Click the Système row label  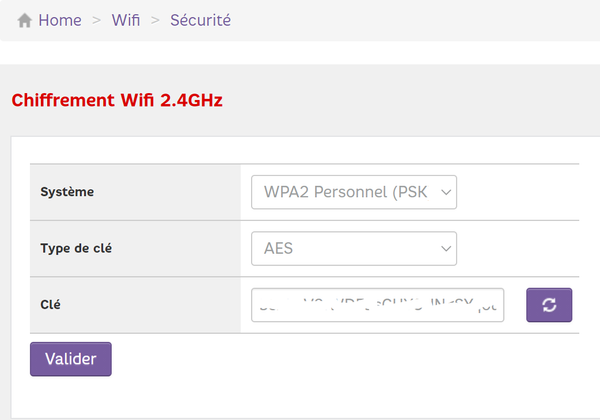point(67,192)
